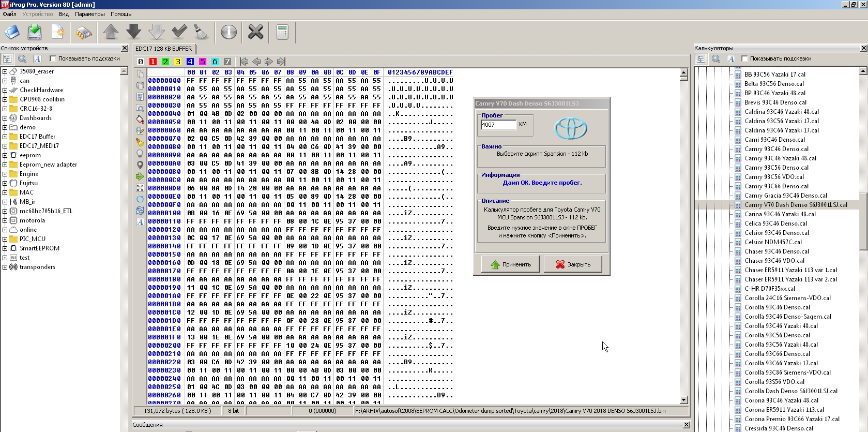Image resolution: width=868 pixels, height=432 pixels.
Task: Click the expand arrows fullscreen side icon
Action: click(x=140, y=188)
